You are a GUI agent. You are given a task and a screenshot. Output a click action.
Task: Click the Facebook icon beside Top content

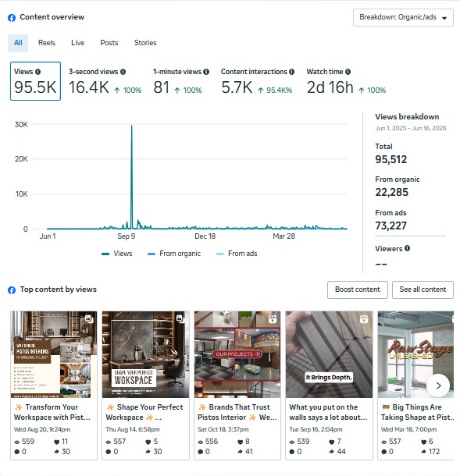12,290
